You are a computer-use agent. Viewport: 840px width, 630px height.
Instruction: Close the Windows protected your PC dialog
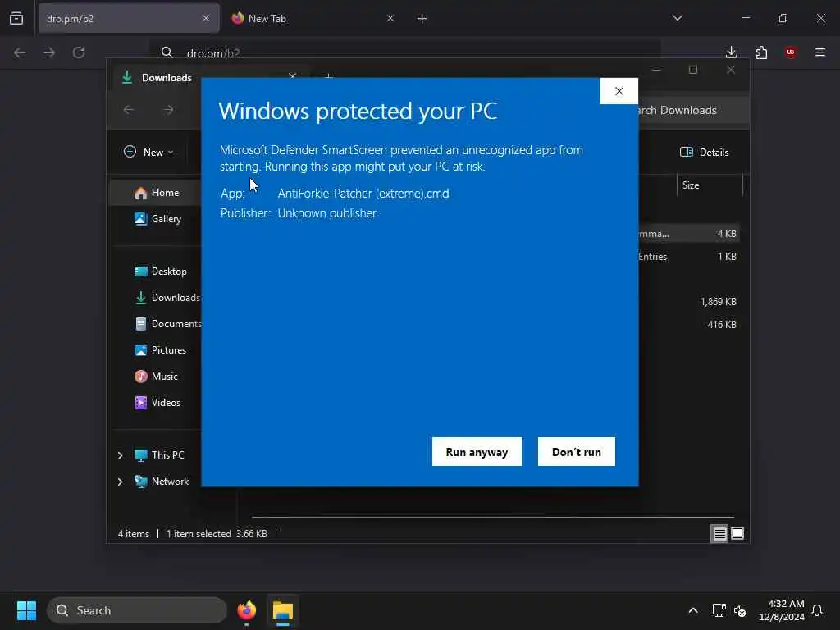click(619, 91)
